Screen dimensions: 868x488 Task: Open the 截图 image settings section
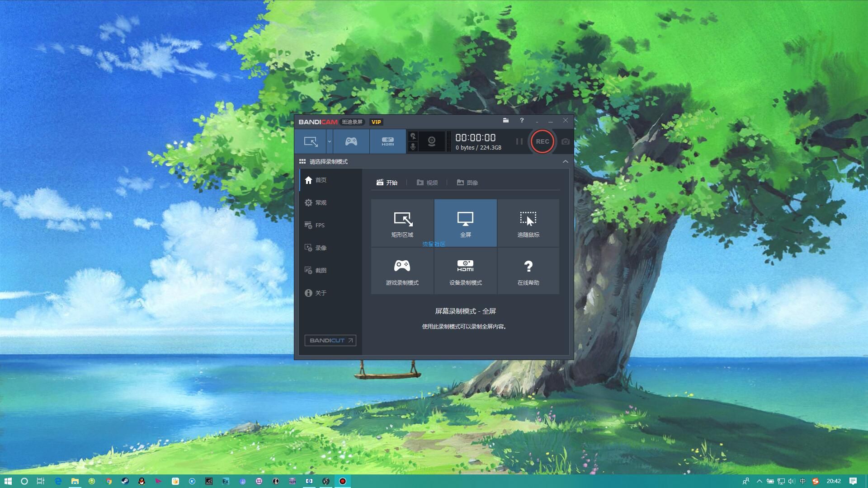click(330, 270)
